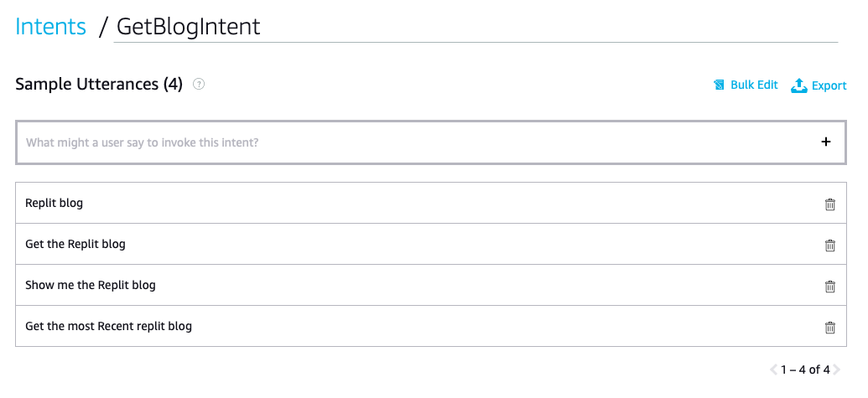Select the 'Replit blog' utterance text
The height and width of the screenshot is (398, 868).
pos(55,204)
